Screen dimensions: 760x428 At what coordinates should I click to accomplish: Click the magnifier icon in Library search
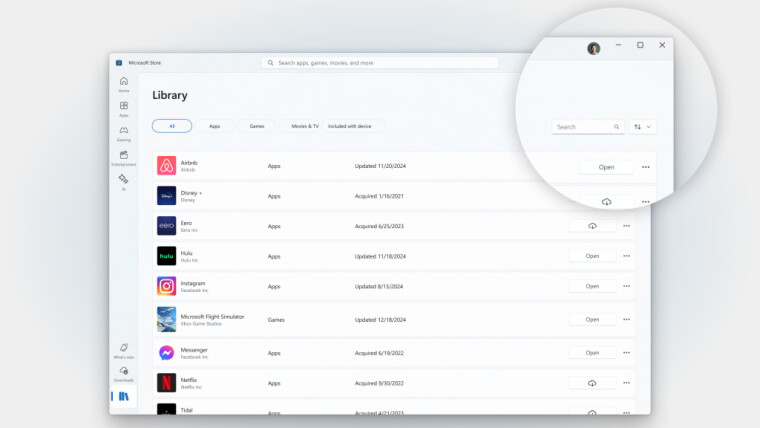point(617,127)
